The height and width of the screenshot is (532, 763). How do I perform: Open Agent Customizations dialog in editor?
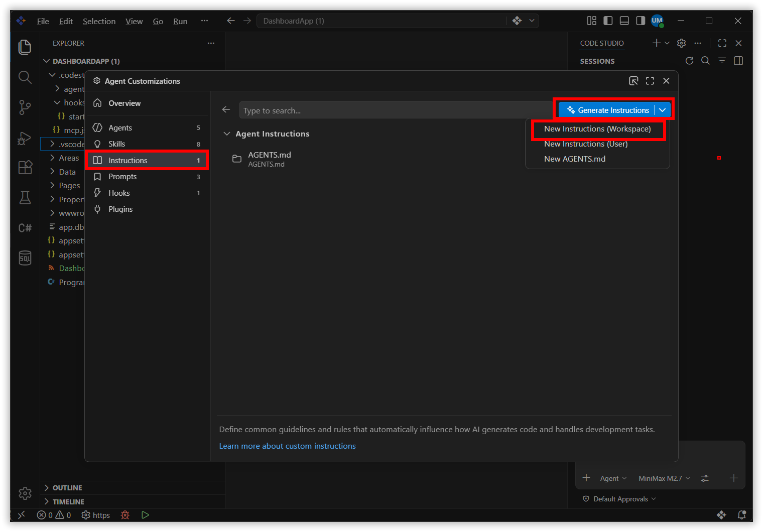tap(633, 81)
